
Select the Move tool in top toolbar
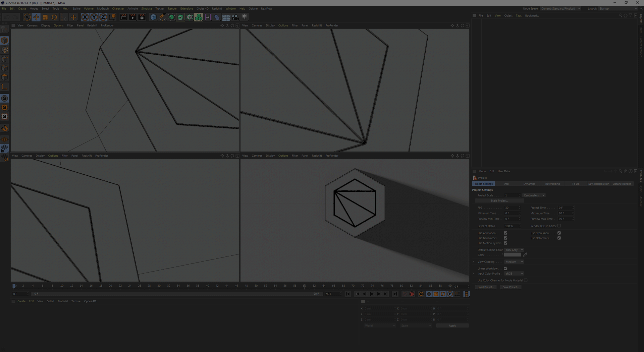pos(36,17)
